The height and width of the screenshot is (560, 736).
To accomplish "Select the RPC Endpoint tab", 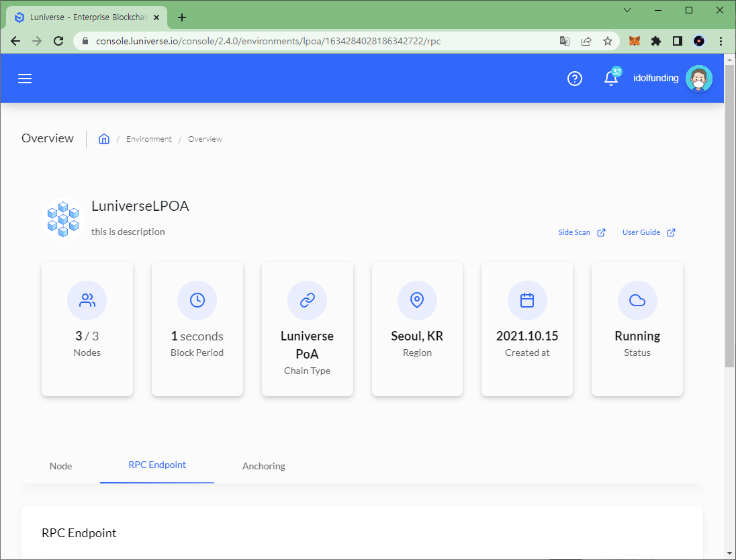I will point(157,465).
